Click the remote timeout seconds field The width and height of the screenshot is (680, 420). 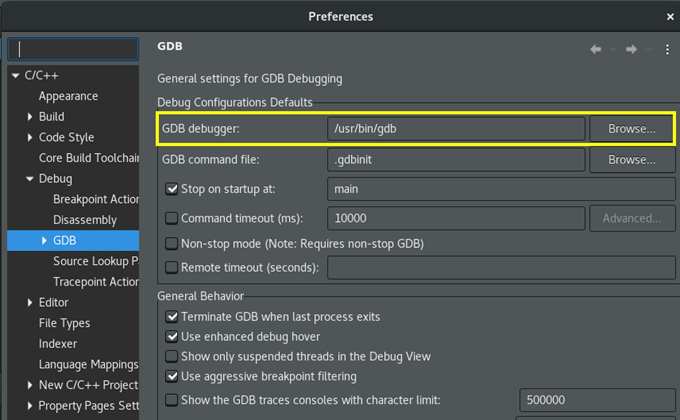(x=501, y=268)
